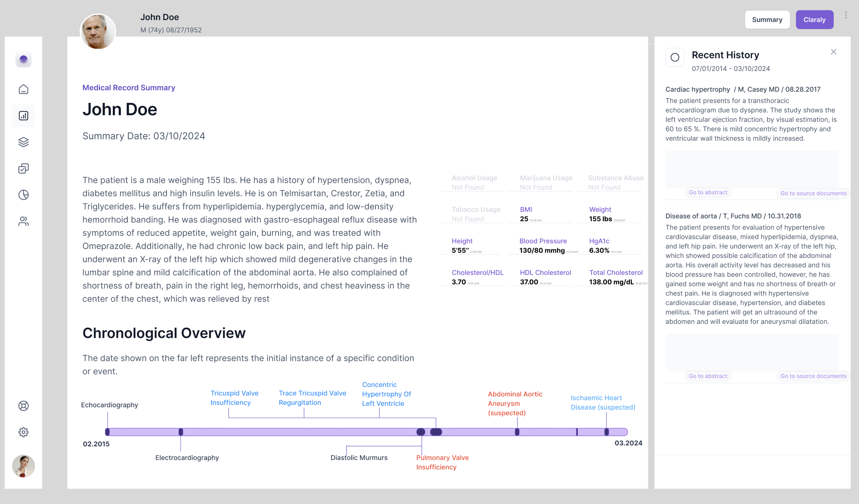Click the user avatar in sidebar

[x=23, y=466]
